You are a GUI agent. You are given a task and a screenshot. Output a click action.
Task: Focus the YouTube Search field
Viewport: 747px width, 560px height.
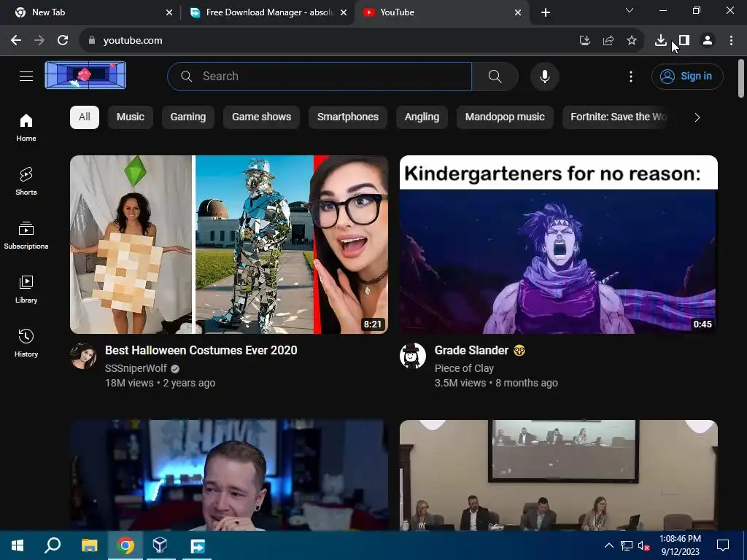point(320,76)
